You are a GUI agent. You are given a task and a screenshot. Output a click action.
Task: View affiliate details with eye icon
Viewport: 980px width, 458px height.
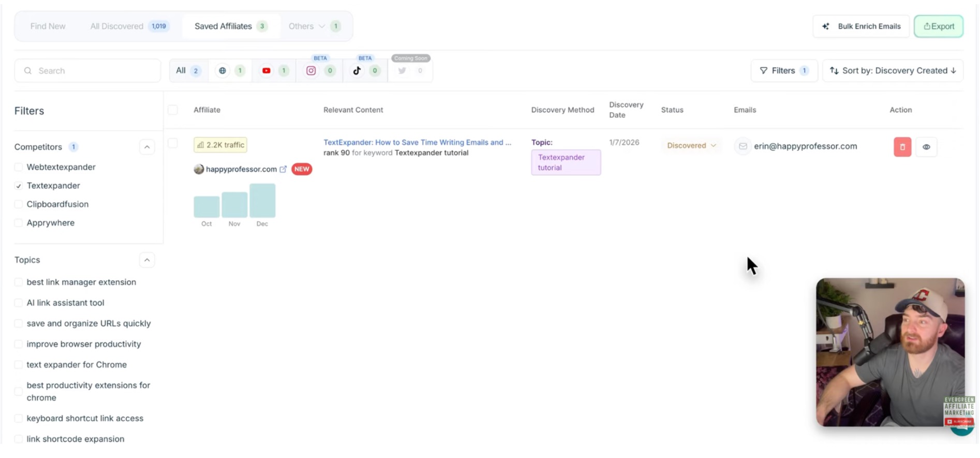point(926,147)
